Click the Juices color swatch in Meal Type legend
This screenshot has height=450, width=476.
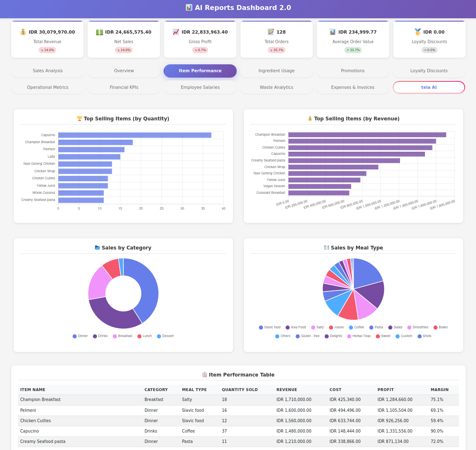331,328
